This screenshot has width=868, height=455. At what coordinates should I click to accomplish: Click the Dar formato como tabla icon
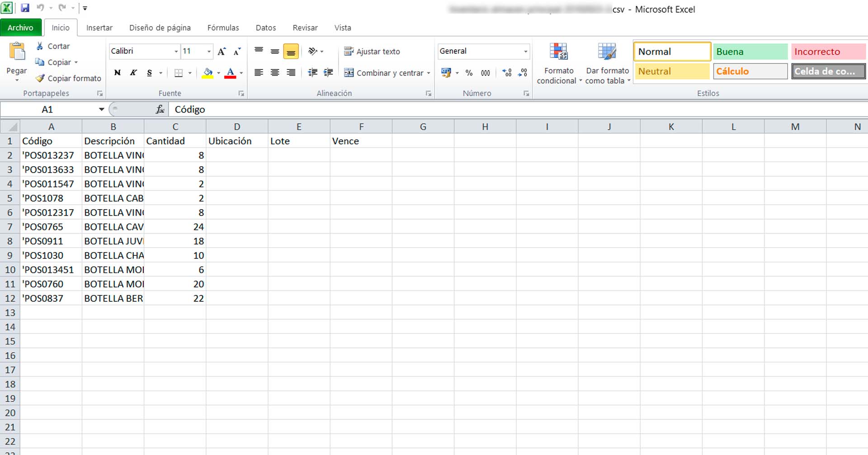(607, 52)
